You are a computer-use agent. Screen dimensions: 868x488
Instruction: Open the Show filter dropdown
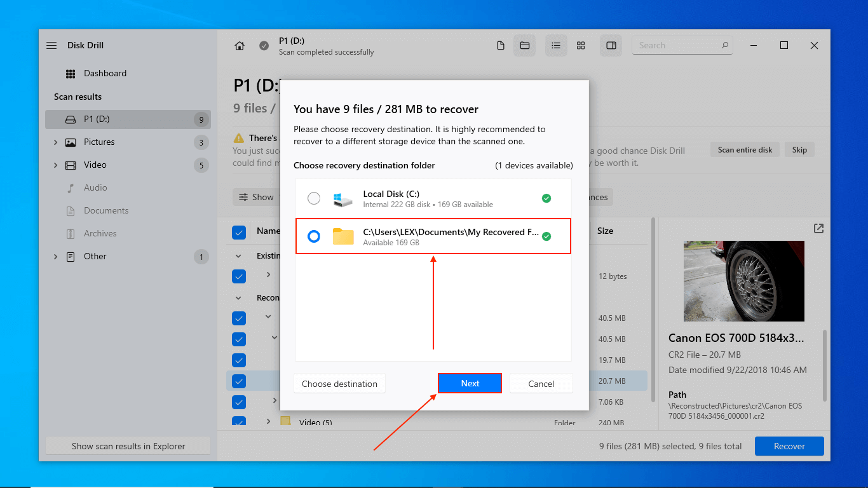(x=257, y=197)
